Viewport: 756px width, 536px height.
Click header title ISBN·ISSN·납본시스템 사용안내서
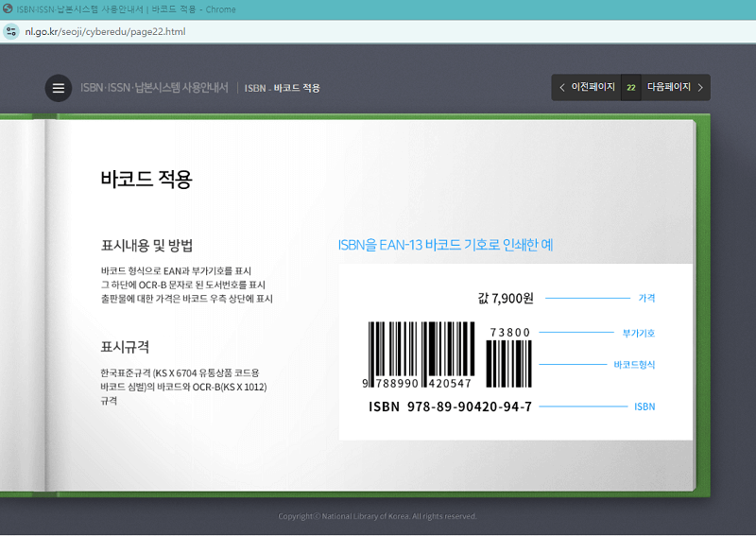(x=154, y=88)
